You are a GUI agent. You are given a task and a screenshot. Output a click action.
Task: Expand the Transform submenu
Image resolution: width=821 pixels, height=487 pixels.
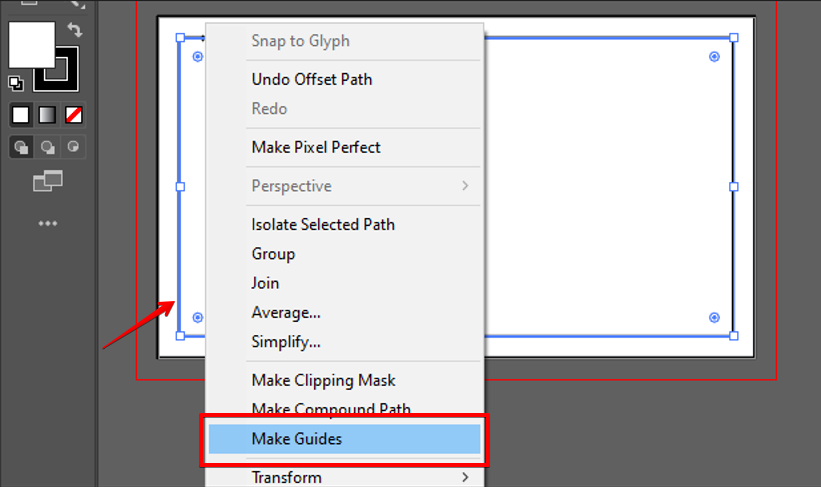[344, 477]
